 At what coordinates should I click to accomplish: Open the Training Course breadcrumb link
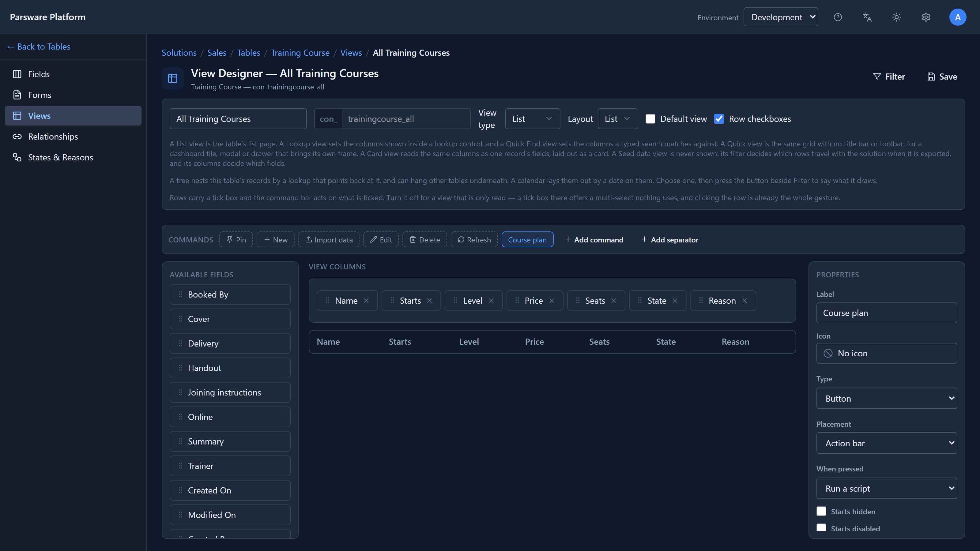tap(300, 53)
